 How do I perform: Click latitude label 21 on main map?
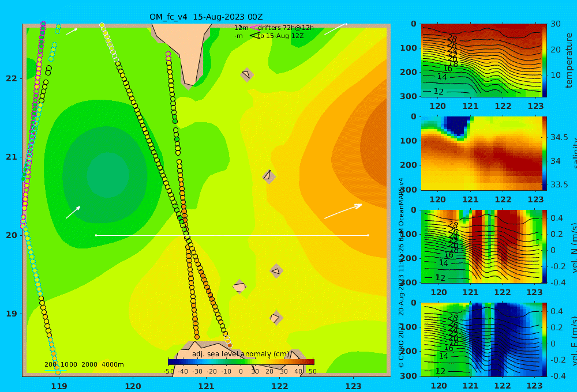coord(12,157)
